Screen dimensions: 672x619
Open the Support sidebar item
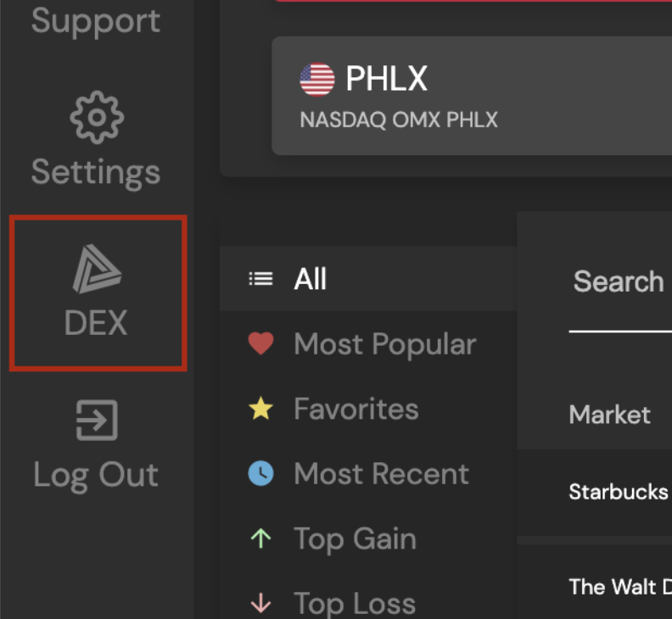pyautogui.click(x=96, y=20)
